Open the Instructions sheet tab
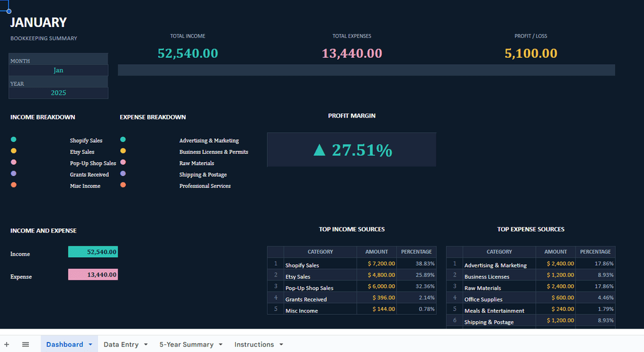This screenshot has width=644, height=352. pos(254,344)
